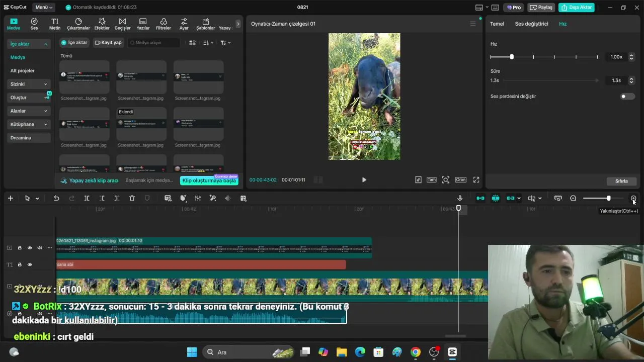This screenshot has height=362, width=644.
Task: Click the İçe aktar import button
Action: point(74,43)
